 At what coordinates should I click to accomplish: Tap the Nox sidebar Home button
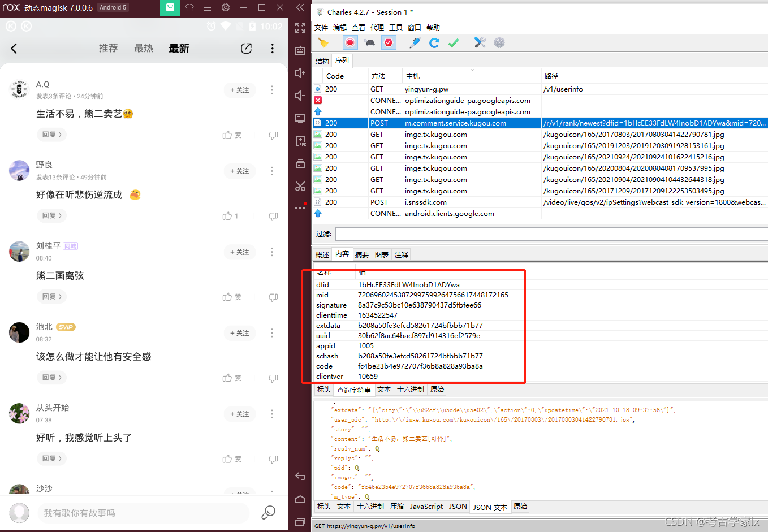tap(300, 499)
